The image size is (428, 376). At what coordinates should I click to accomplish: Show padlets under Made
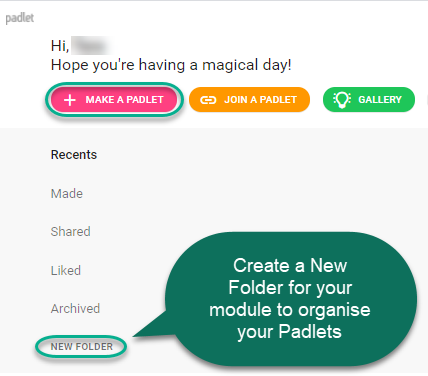67,194
